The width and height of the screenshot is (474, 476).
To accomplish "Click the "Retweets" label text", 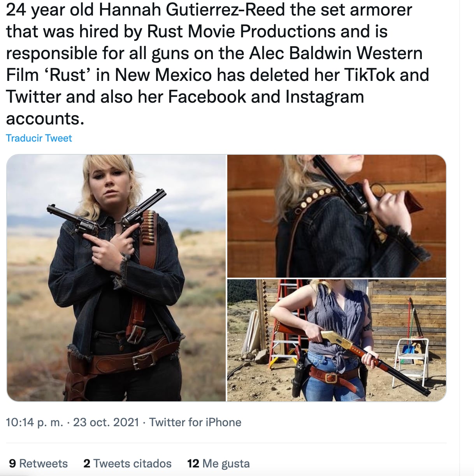I will 44,464.
